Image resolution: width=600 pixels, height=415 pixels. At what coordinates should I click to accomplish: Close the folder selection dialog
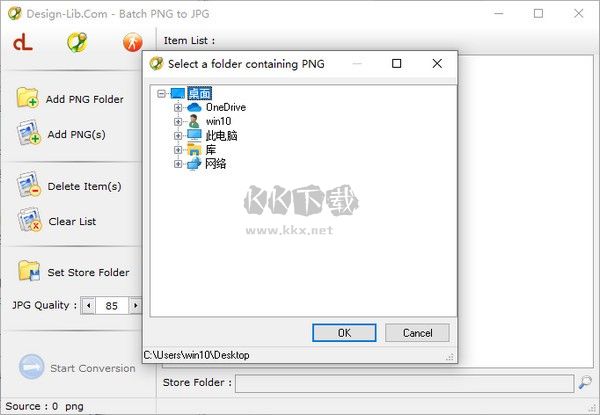click(437, 63)
